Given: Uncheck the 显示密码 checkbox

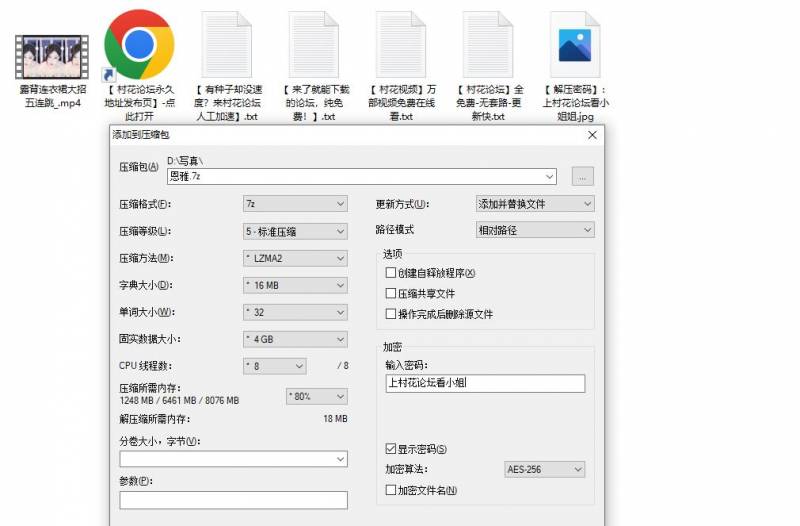Looking at the screenshot, I should pos(391,449).
